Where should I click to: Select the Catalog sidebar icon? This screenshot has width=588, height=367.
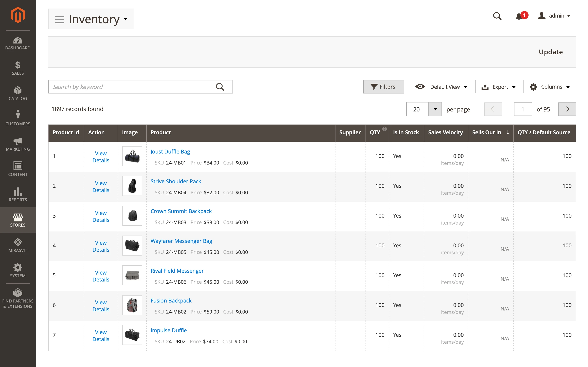[18, 93]
